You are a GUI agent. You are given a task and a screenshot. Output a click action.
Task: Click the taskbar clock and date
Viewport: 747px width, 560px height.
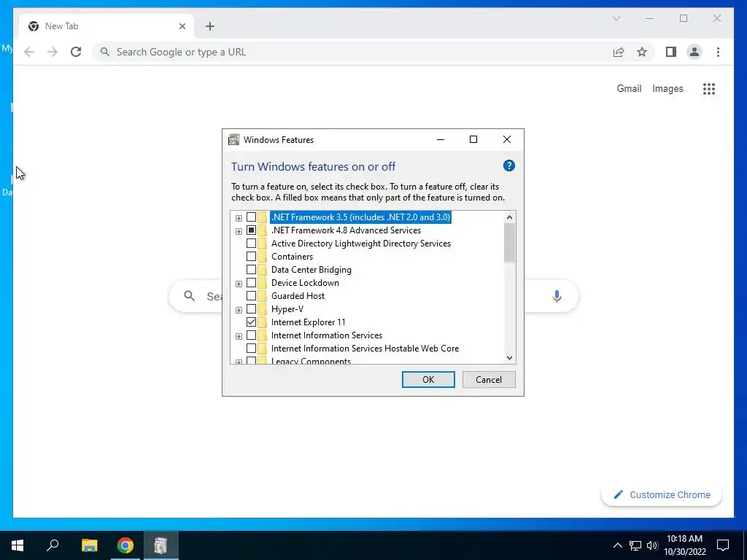[684, 545]
